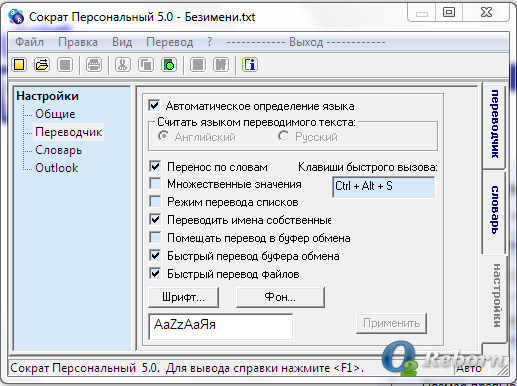517x386 pixels.
Task: Create a new document via toolbar icon
Action: click(19, 65)
